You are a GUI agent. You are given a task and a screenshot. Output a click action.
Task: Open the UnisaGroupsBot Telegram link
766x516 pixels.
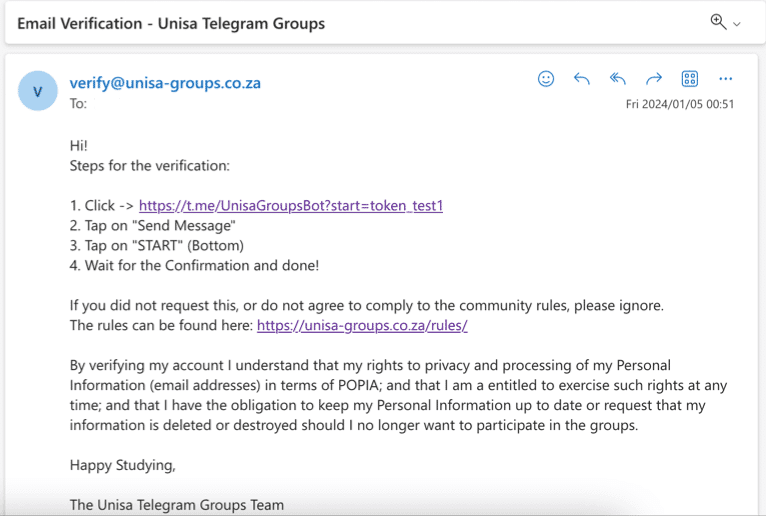pos(291,206)
